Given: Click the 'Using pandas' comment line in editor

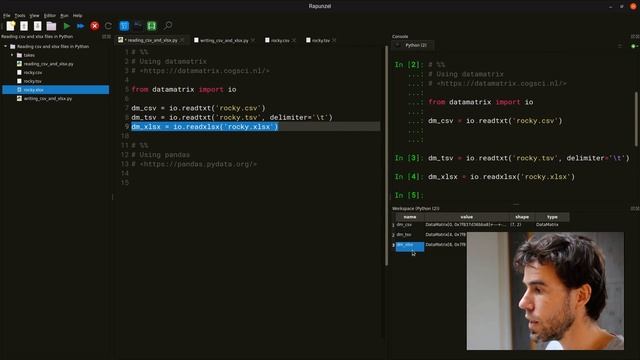Looking at the screenshot, I should tap(160, 155).
